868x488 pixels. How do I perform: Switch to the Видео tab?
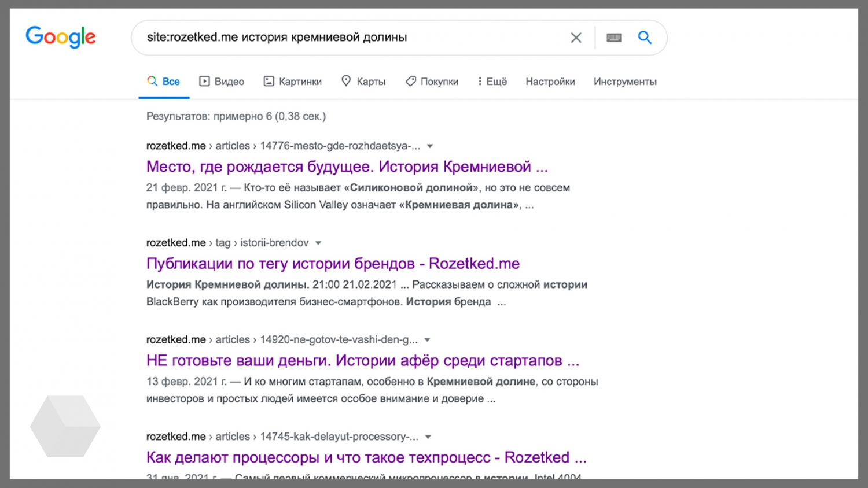(222, 82)
